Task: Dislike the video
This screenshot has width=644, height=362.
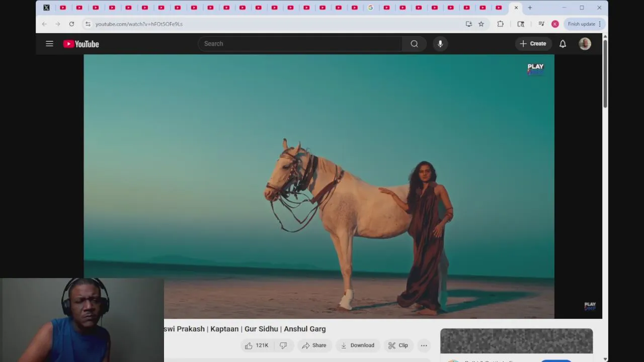Action: coord(283,345)
